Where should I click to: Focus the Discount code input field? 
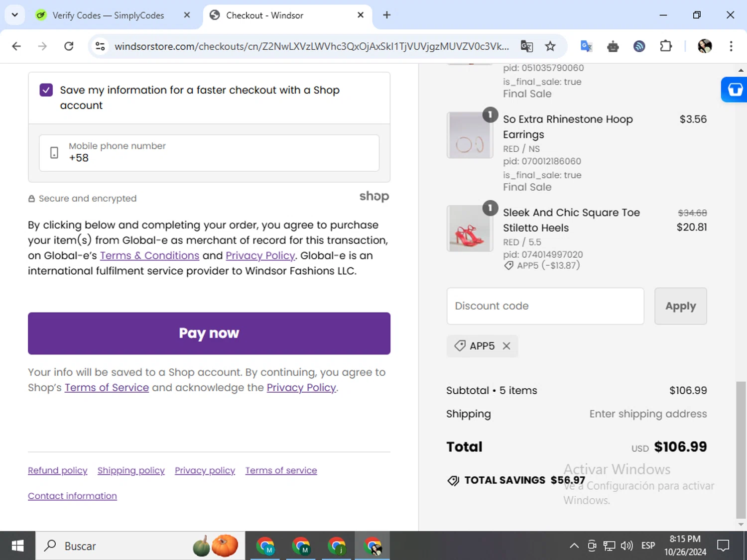pyautogui.click(x=545, y=306)
